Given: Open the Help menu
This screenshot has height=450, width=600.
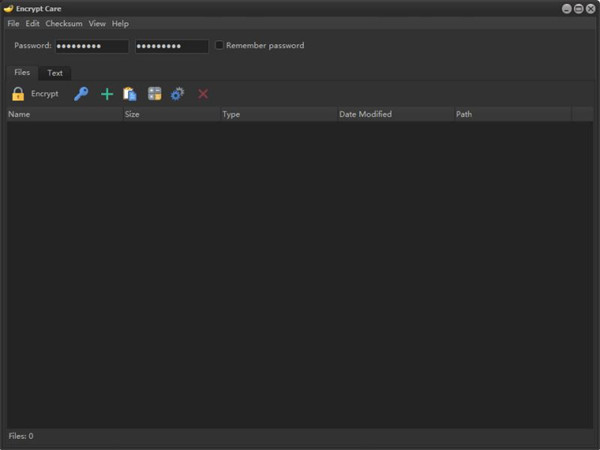Looking at the screenshot, I should [120, 24].
